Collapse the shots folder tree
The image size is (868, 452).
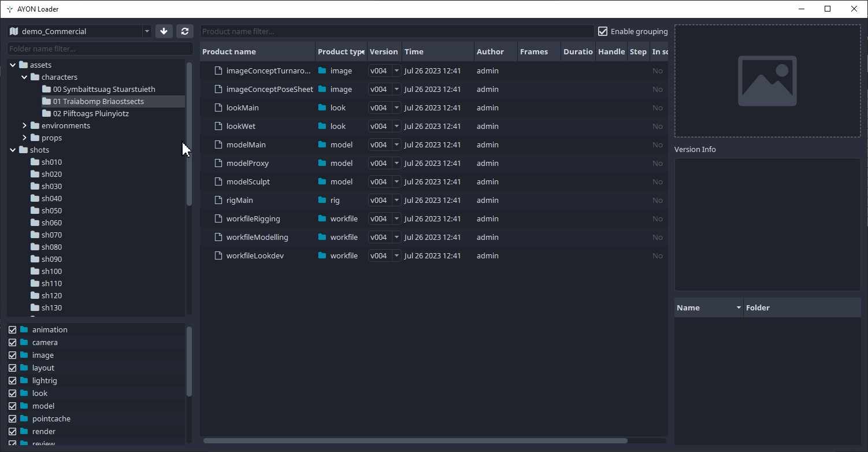point(13,150)
